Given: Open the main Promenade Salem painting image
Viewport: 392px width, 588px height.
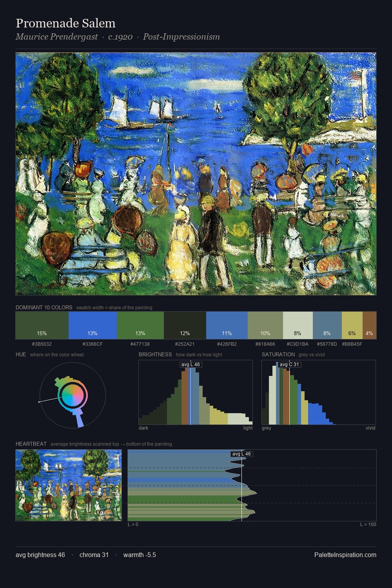Looking at the screenshot, I should tap(196, 174).
